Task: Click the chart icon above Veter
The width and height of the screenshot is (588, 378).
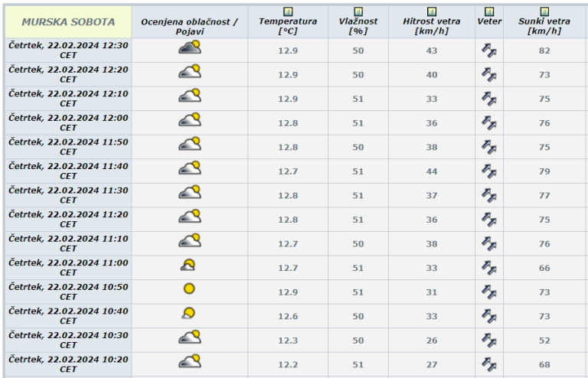Action: (489, 12)
